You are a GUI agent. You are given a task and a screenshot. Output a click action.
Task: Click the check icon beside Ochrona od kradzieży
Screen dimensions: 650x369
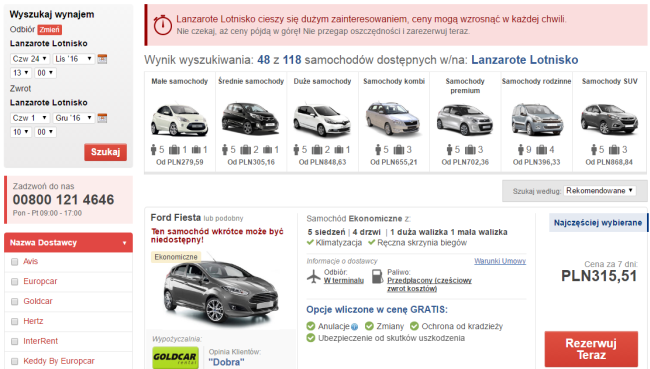(414, 326)
